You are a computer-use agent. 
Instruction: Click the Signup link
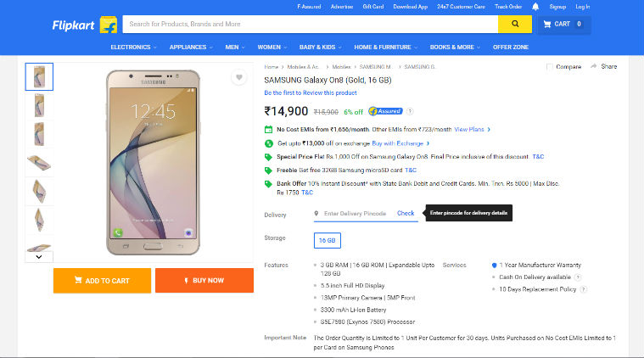point(557,7)
